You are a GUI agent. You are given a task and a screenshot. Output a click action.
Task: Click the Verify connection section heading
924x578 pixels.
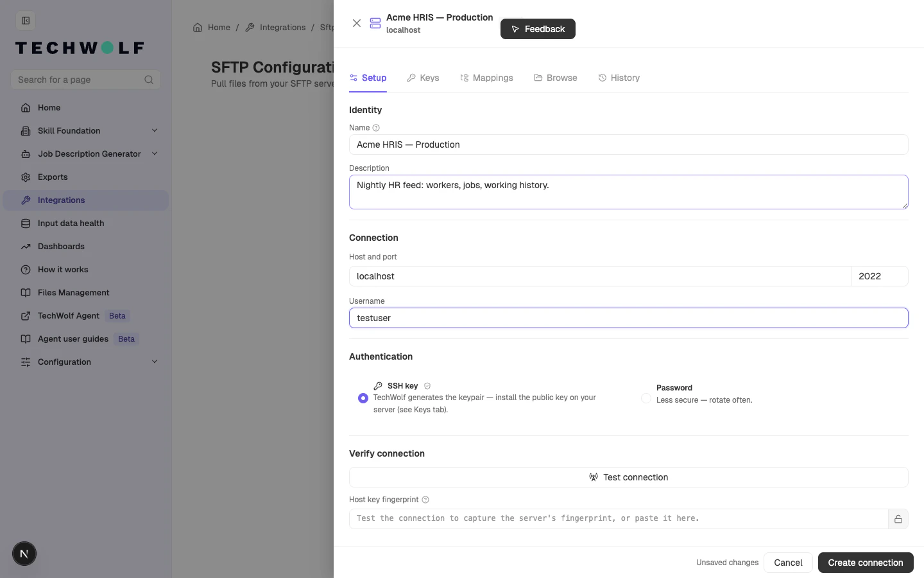click(387, 453)
